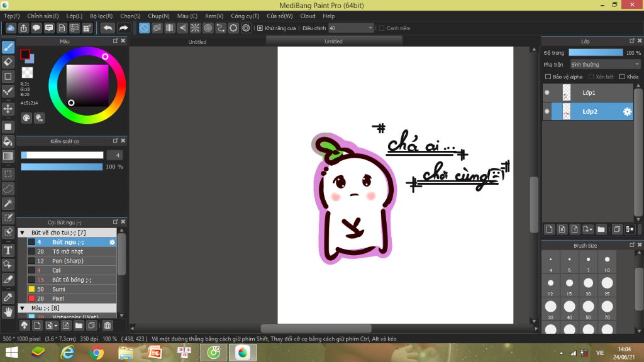The height and width of the screenshot is (362, 644).
Task: Select the Magic Wand tool
Action: (8, 203)
